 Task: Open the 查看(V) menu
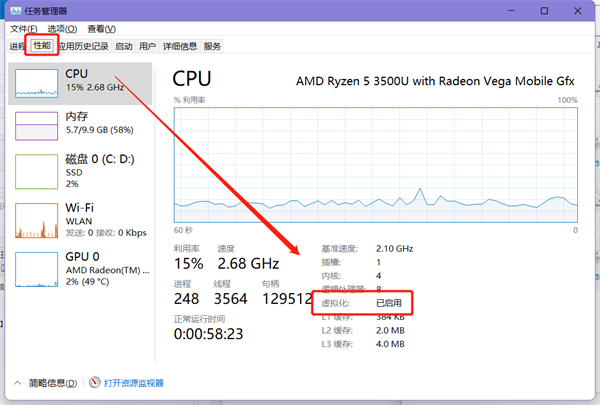click(x=100, y=29)
